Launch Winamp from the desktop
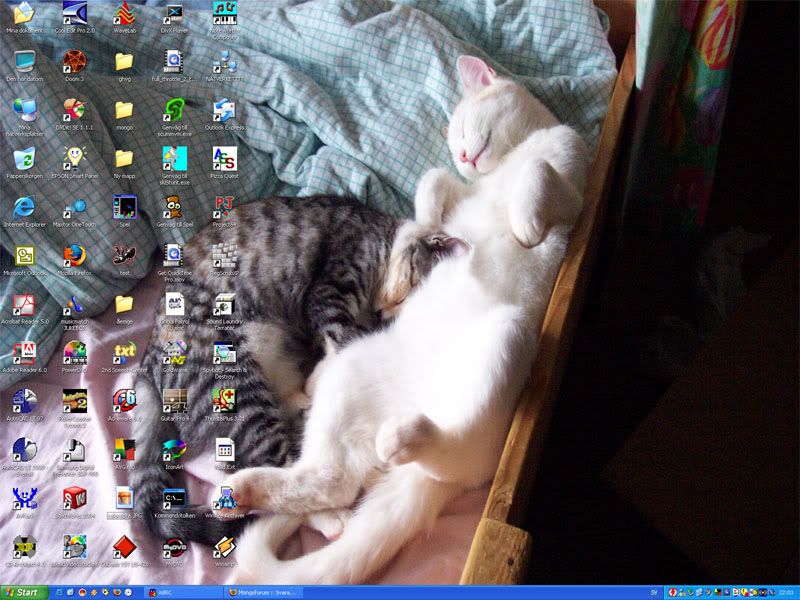 coord(224,547)
